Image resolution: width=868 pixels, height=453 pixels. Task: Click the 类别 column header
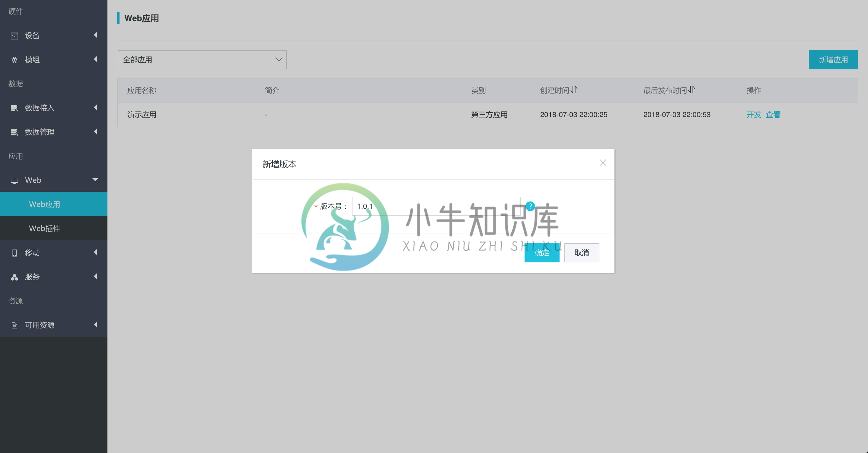tap(478, 90)
